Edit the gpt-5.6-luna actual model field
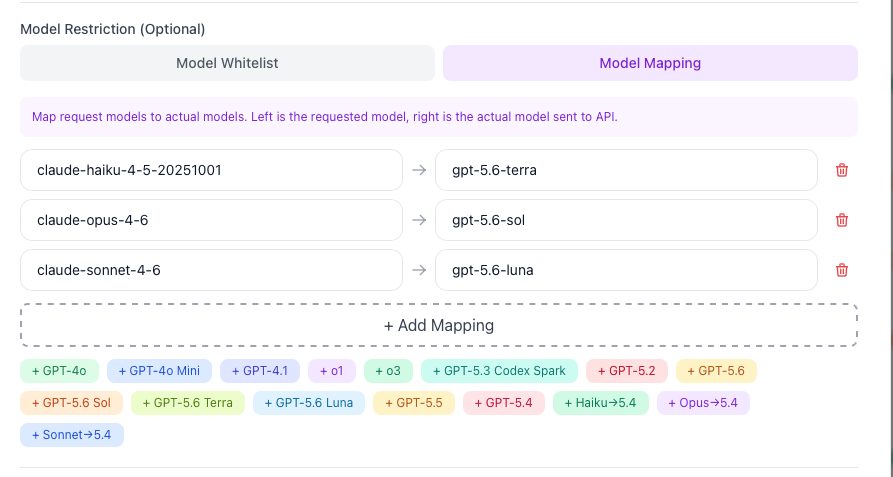The width and height of the screenshot is (893, 477). click(626, 270)
